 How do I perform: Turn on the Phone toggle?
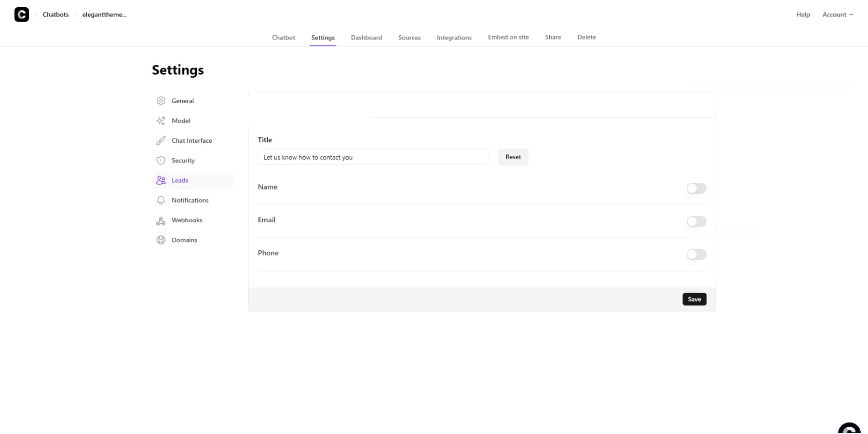[x=696, y=255]
